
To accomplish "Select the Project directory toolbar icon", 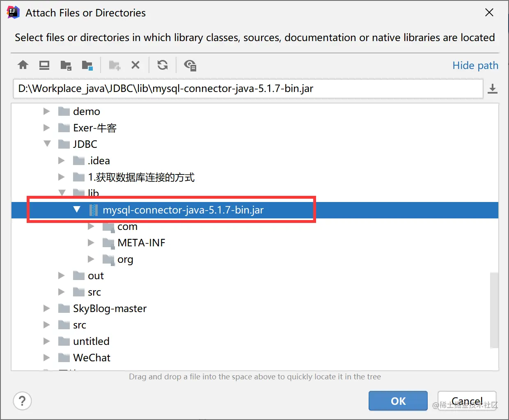I will pyautogui.click(x=66, y=65).
